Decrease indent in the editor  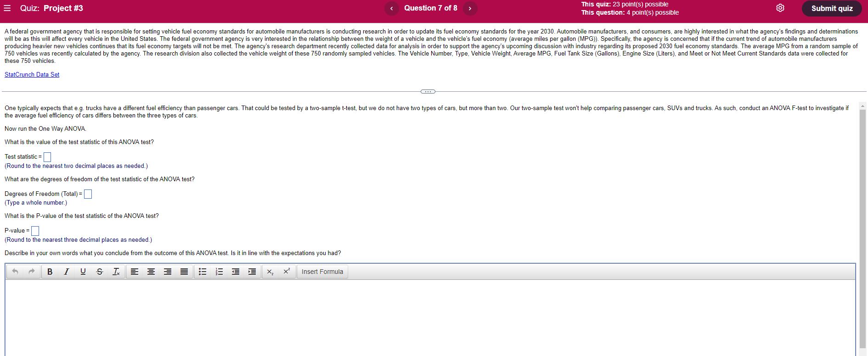click(x=236, y=272)
